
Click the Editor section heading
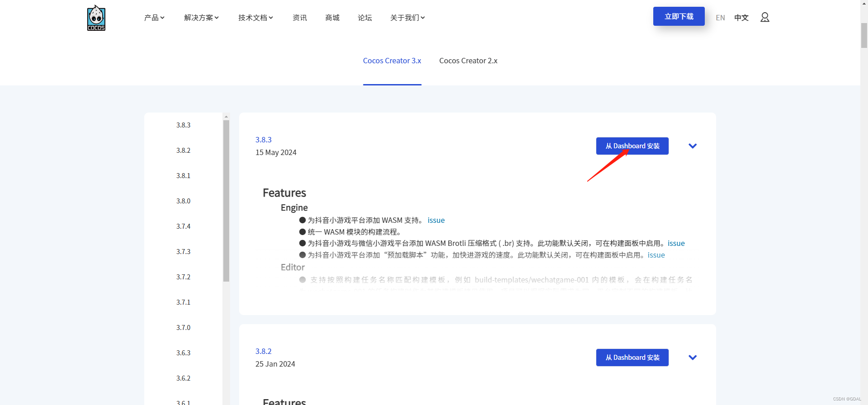(x=293, y=267)
